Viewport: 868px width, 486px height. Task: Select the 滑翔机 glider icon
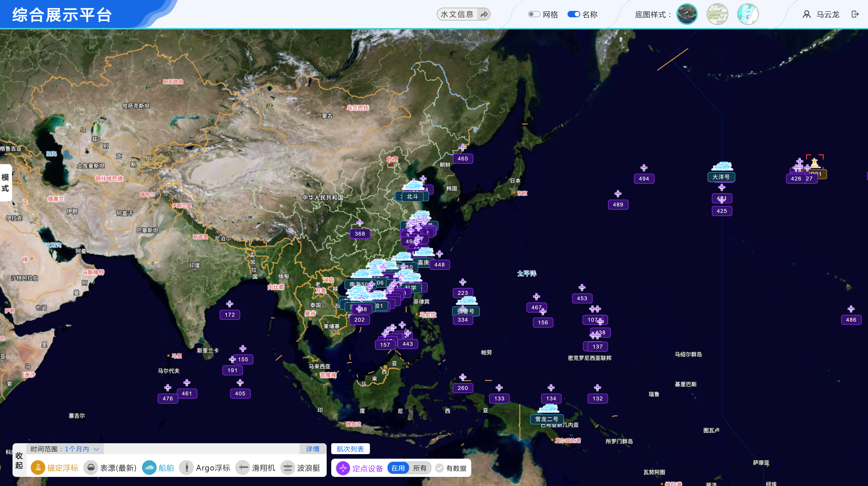click(x=243, y=468)
